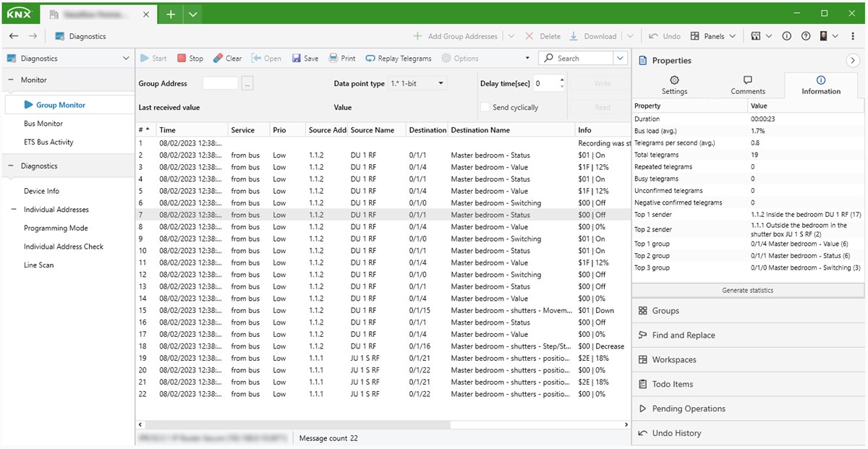This screenshot has height=449, width=868.
Task: Open the Search options dropdown arrow
Action: click(x=621, y=58)
